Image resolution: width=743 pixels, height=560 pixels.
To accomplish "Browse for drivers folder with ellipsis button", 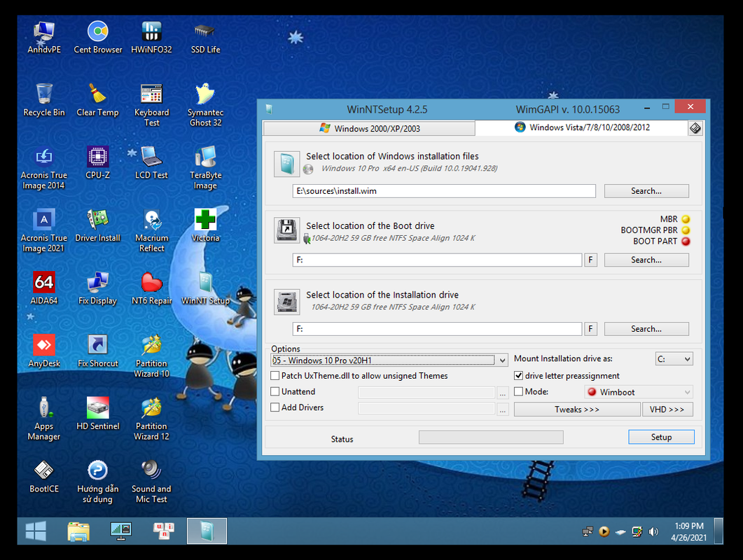I will tap(502, 409).
